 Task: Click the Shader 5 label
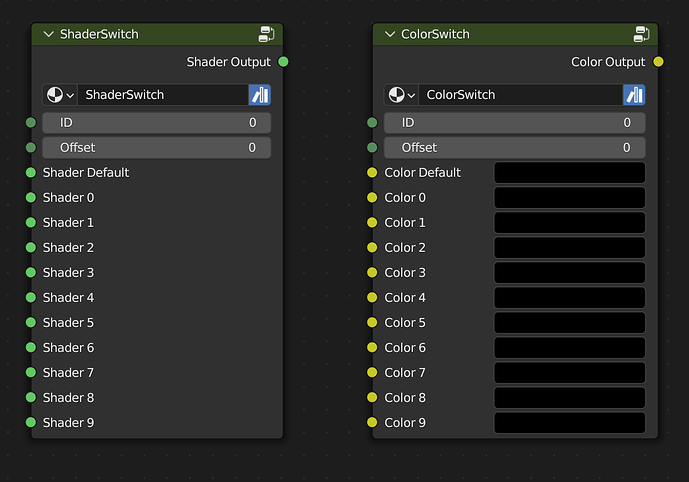(68, 323)
